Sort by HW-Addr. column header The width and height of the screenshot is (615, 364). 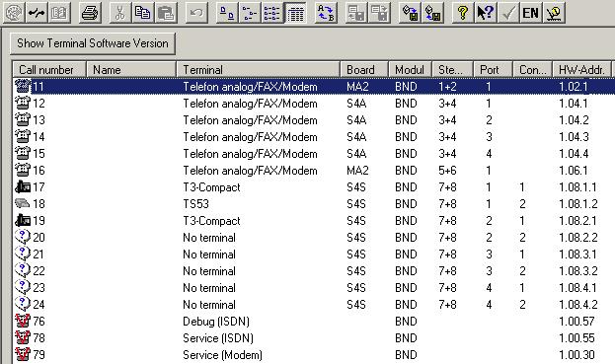pos(581,70)
